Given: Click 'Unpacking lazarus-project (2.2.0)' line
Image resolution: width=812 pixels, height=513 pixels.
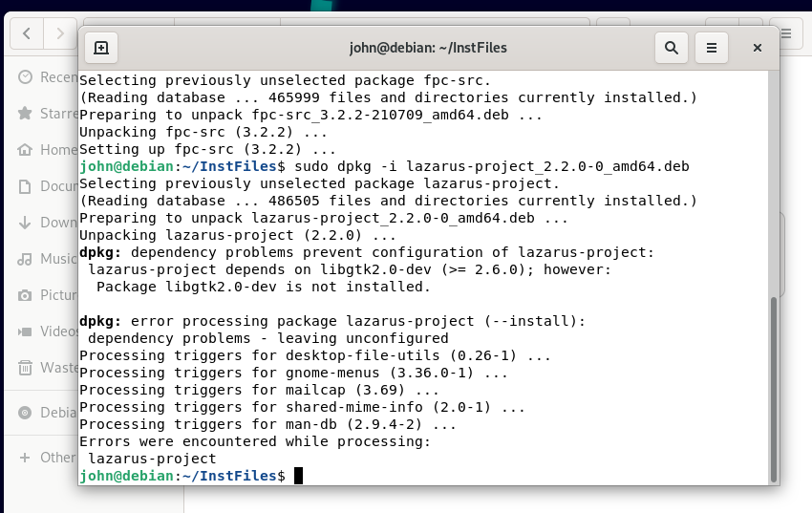Looking at the screenshot, I should [x=238, y=235].
